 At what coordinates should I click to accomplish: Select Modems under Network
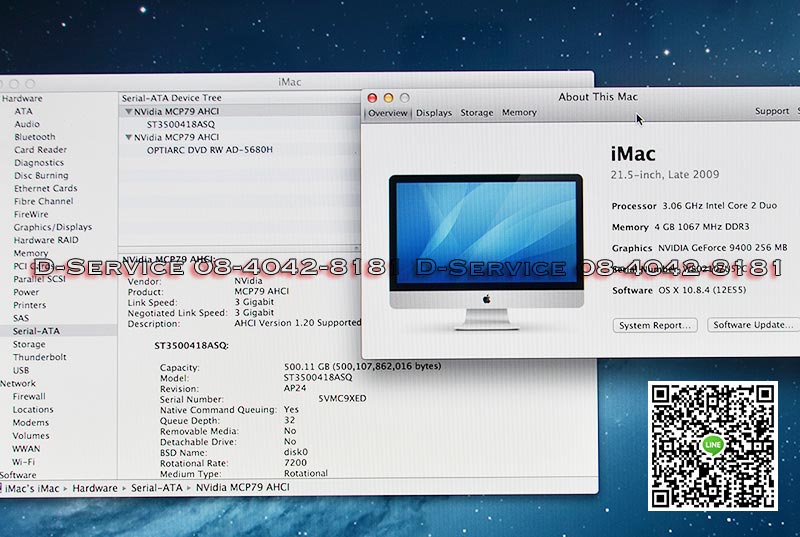31,423
